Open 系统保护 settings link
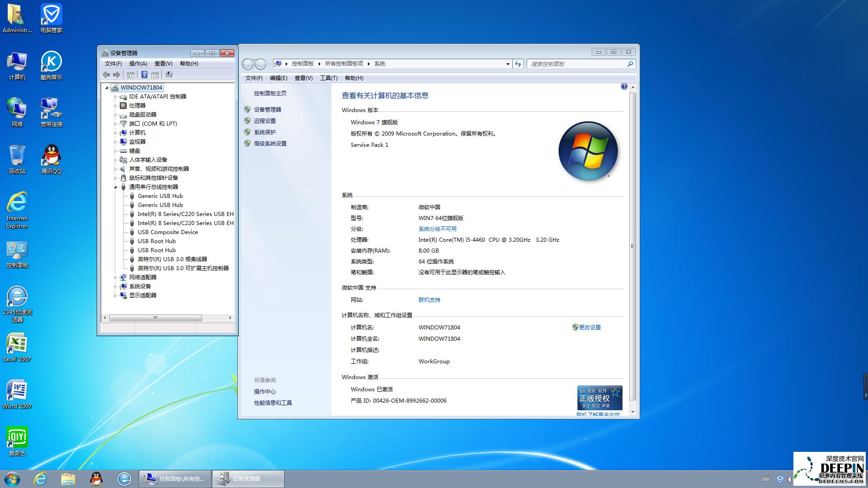Image resolution: width=868 pixels, height=488 pixels. [265, 131]
